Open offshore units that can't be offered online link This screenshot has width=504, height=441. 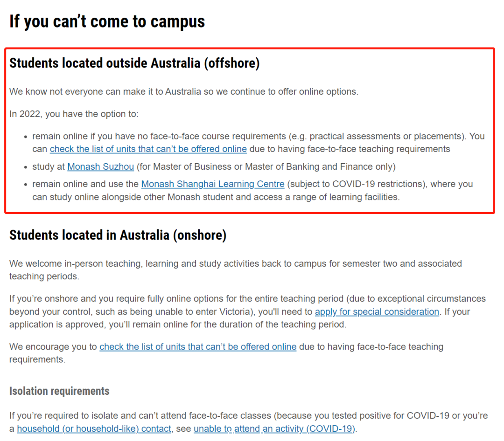point(148,149)
